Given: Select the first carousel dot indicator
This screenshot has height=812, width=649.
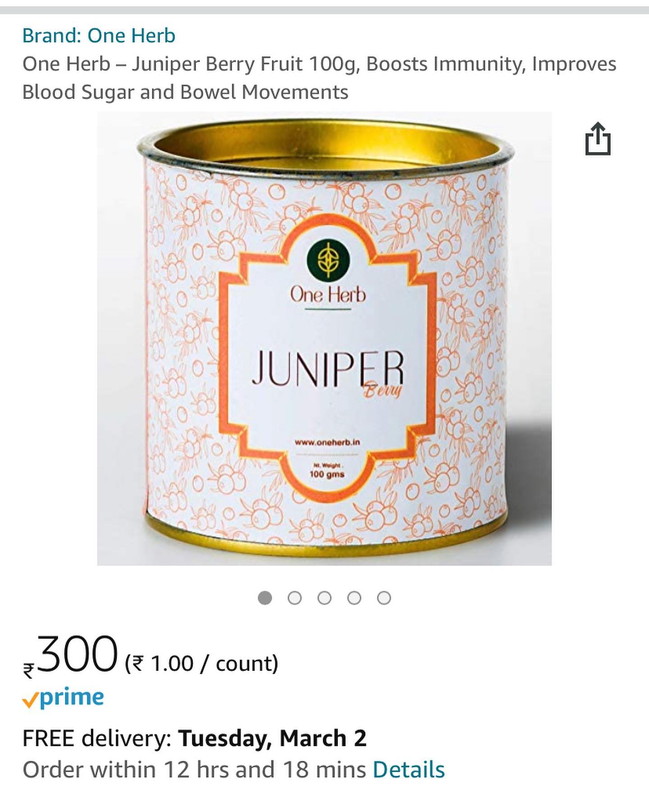Looking at the screenshot, I should [x=265, y=598].
